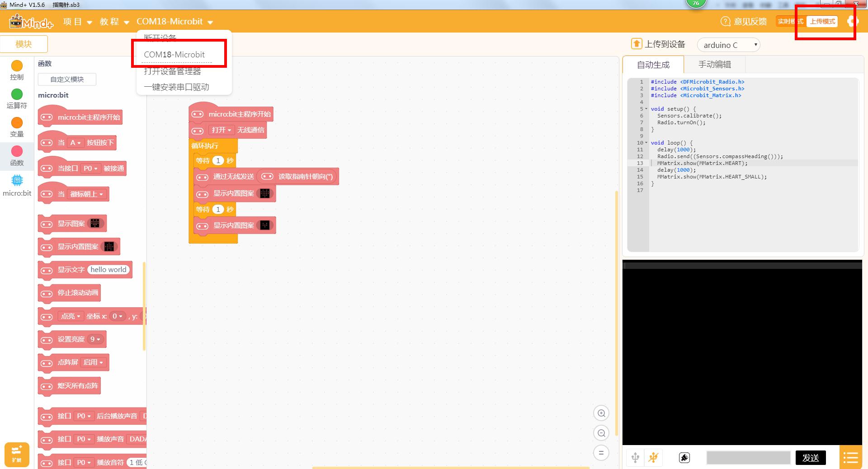
Task: Click the 熄灭所有点阵 block in palette
Action: pos(69,386)
